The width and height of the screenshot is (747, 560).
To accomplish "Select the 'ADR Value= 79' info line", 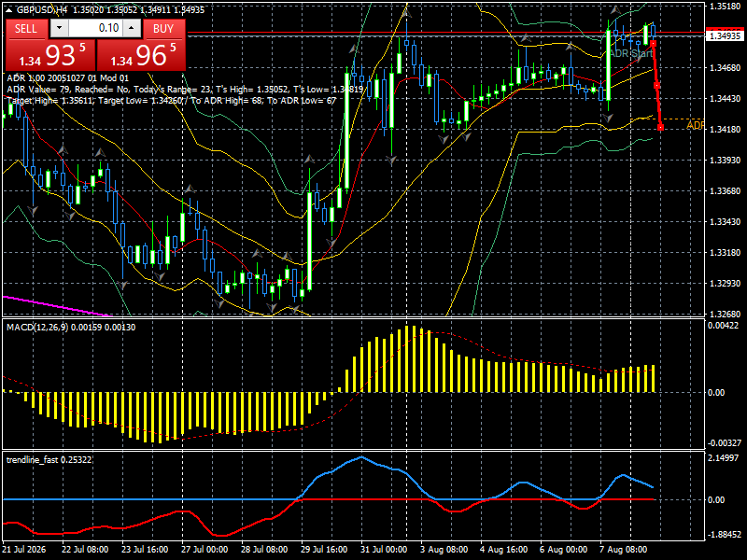I will 185,89.
